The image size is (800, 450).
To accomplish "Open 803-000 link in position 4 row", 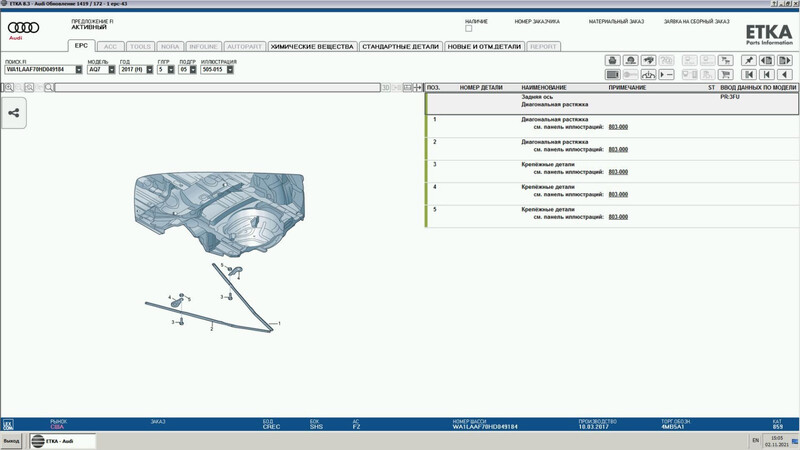I will (618, 194).
